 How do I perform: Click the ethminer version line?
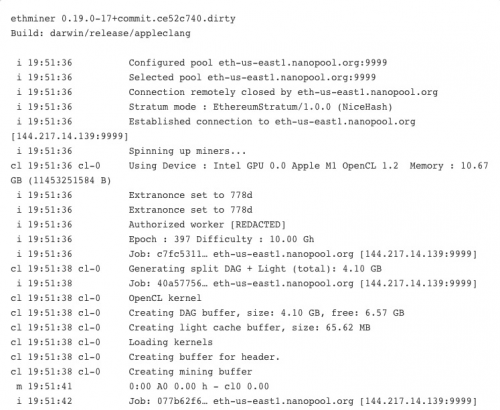pos(123,18)
